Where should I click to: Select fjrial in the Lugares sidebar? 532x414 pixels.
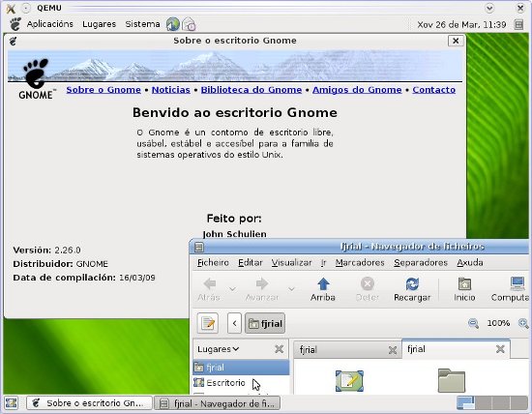point(241,368)
